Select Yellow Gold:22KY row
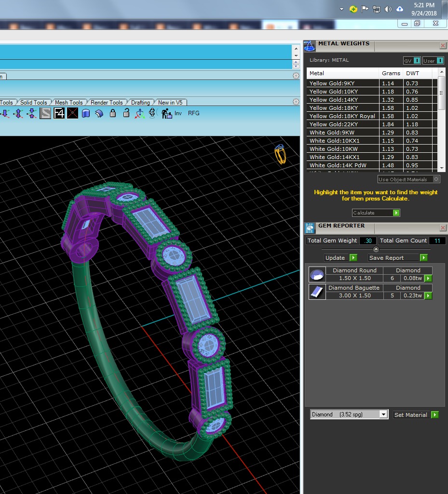 coord(372,124)
